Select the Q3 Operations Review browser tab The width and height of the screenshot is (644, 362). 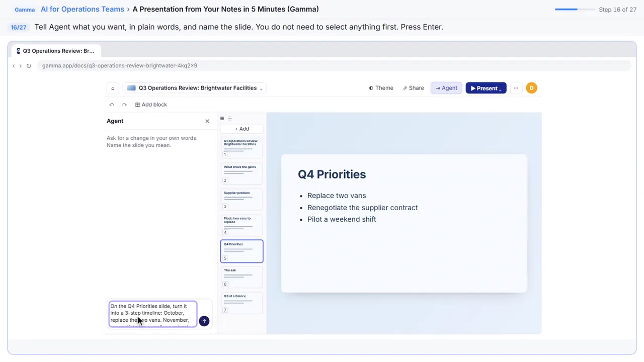coord(55,51)
